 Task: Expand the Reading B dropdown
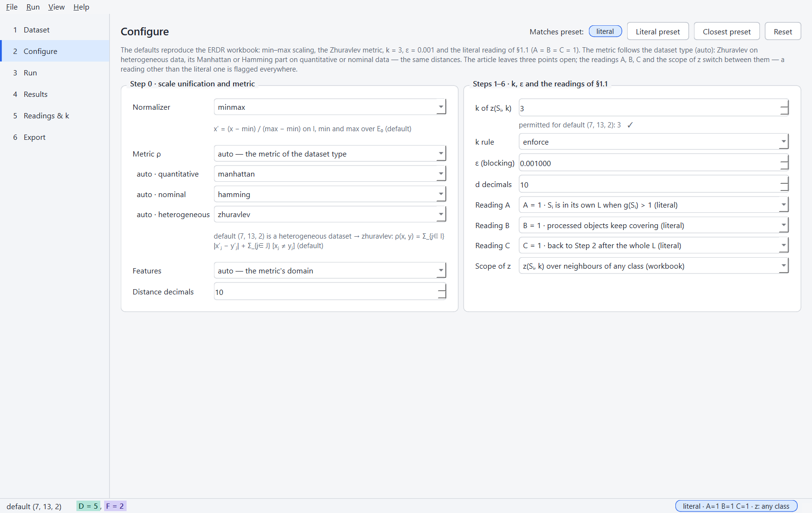pos(653,225)
